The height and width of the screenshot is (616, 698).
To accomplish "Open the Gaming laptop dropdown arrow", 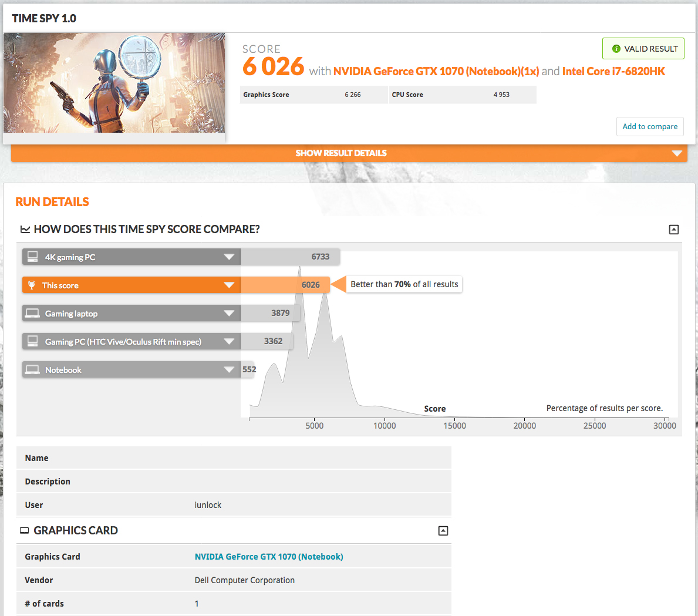I will (x=229, y=313).
